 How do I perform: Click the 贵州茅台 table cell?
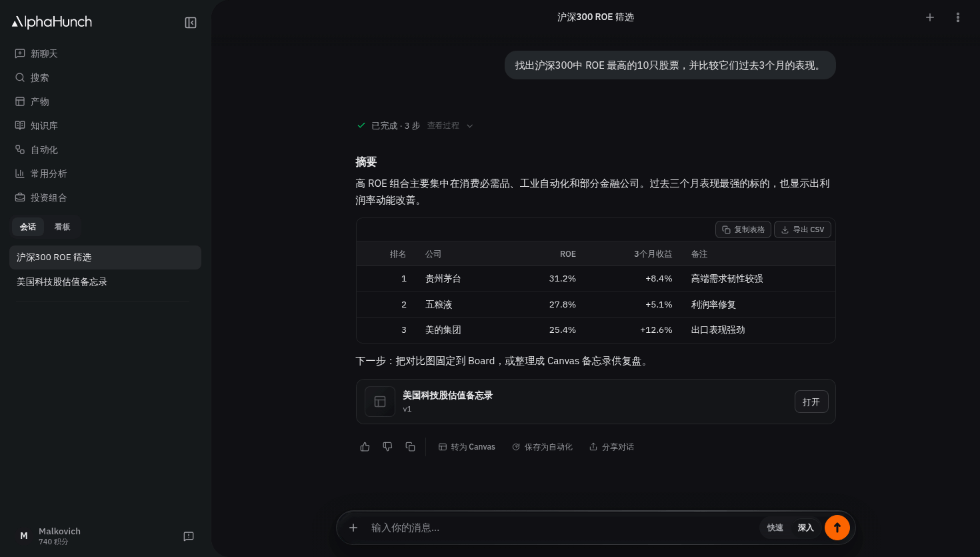point(443,279)
